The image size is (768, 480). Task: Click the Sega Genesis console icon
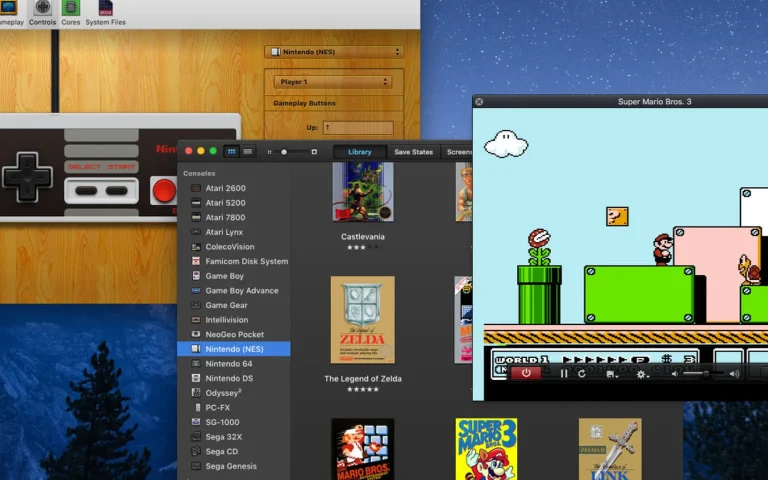tap(196, 466)
